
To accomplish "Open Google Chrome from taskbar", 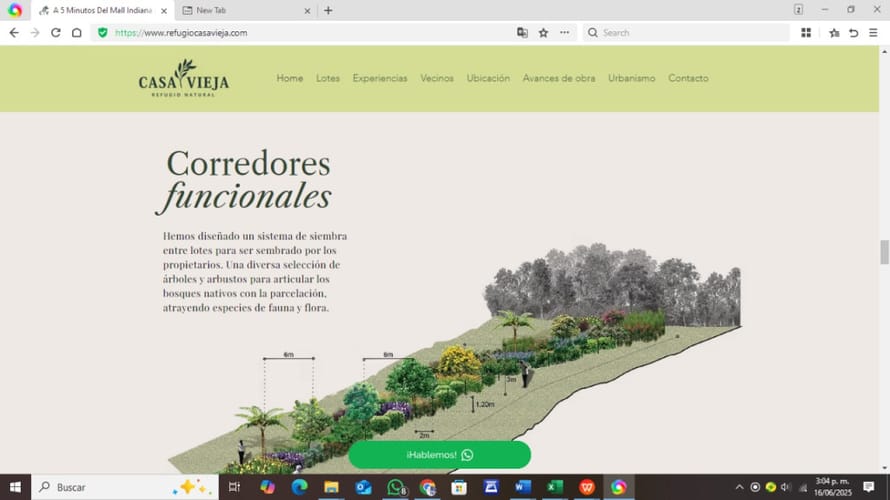I will point(427,487).
